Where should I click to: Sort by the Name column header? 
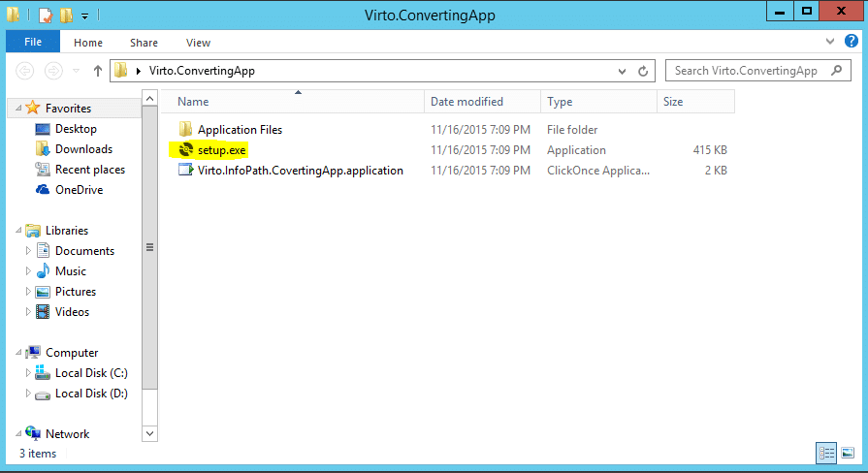coord(292,102)
